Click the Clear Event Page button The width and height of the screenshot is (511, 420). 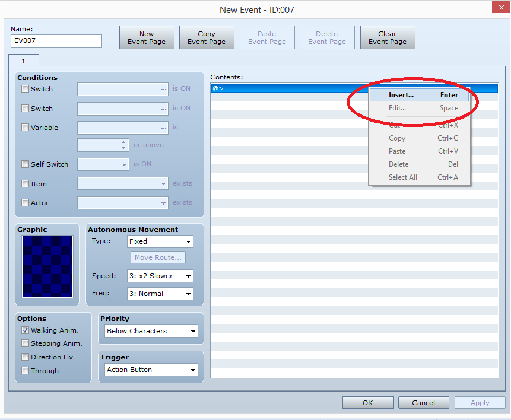point(388,37)
